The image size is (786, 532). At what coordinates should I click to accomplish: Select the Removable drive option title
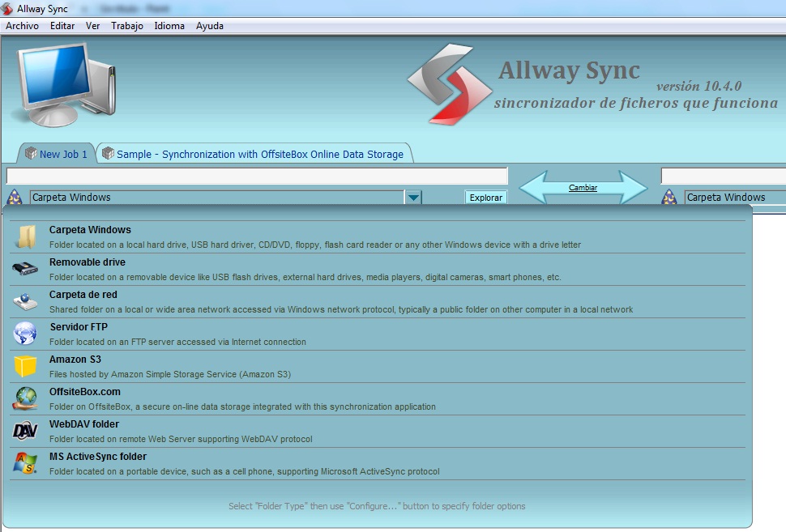[x=88, y=262]
